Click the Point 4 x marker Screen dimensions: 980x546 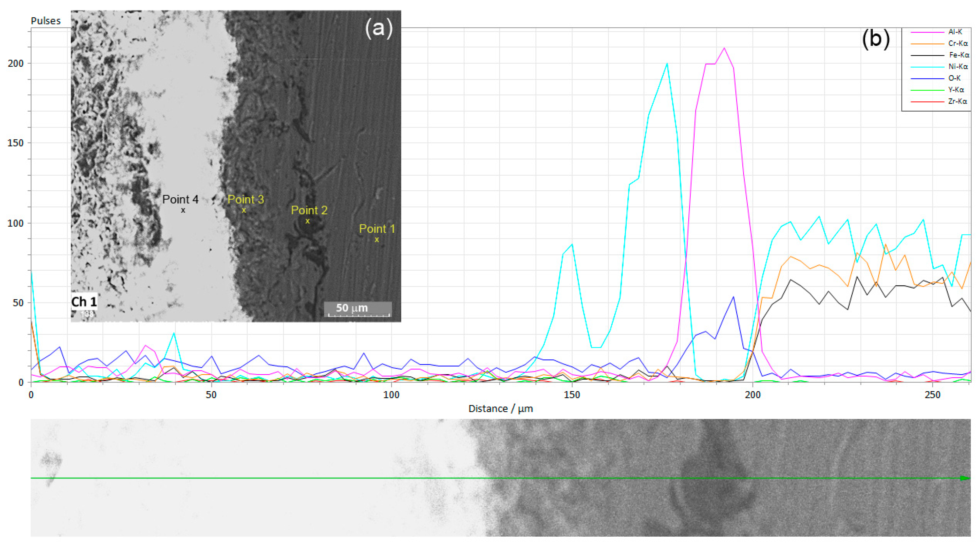pos(183,210)
